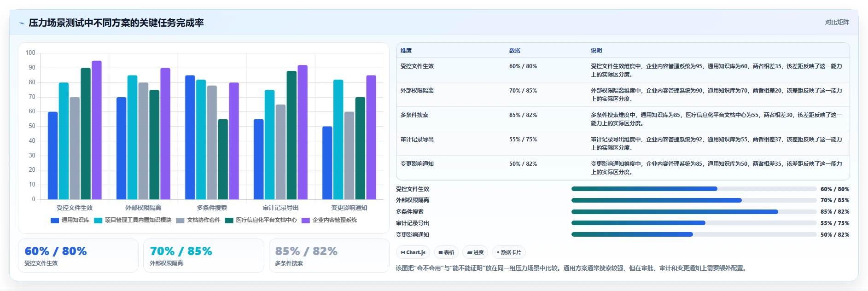Click the 60% / 80% value beside 受控文件生效 progress

tap(835, 189)
